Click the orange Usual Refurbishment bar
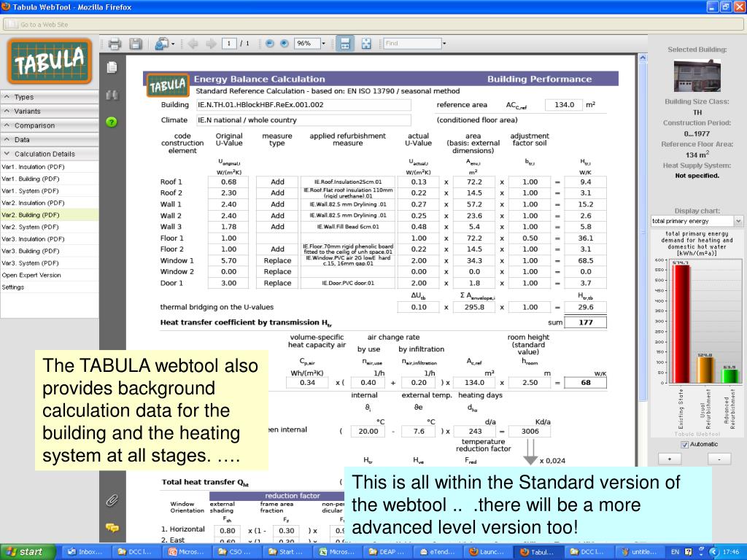The image size is (747, 560). click(x=705, y=370)
